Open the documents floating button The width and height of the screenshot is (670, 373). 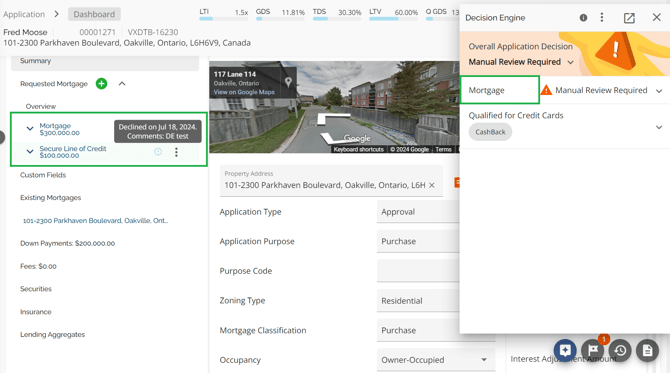(x=647, y=351)
